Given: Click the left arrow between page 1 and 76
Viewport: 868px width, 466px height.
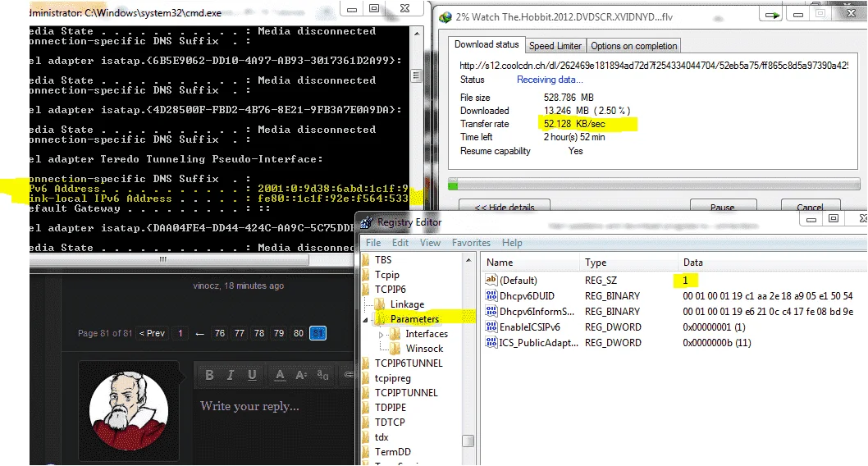Looking at the screenshot, I should (x=200, y=334).
